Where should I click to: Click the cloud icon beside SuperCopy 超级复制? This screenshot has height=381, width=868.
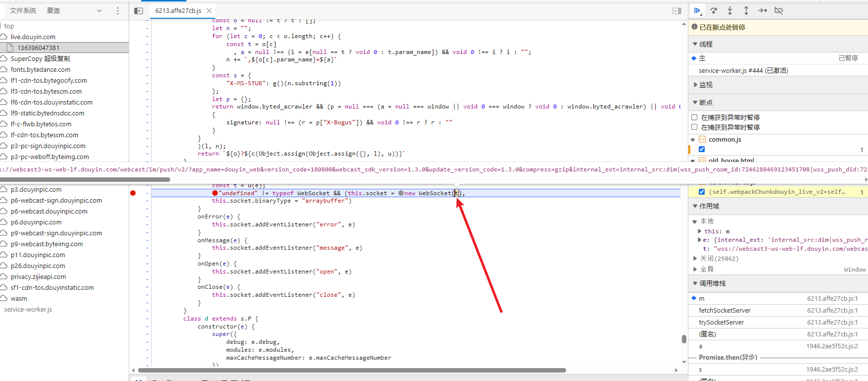(x=4, y=58)
